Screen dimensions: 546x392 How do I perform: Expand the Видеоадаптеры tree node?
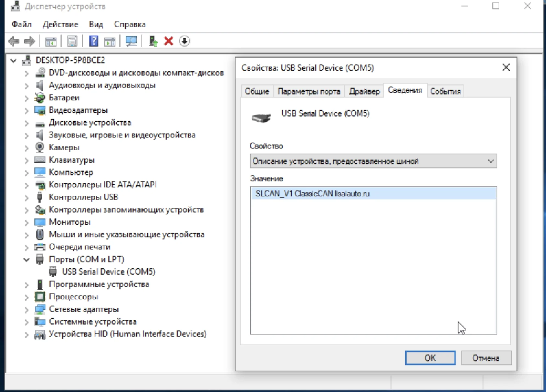click(27, 111)
